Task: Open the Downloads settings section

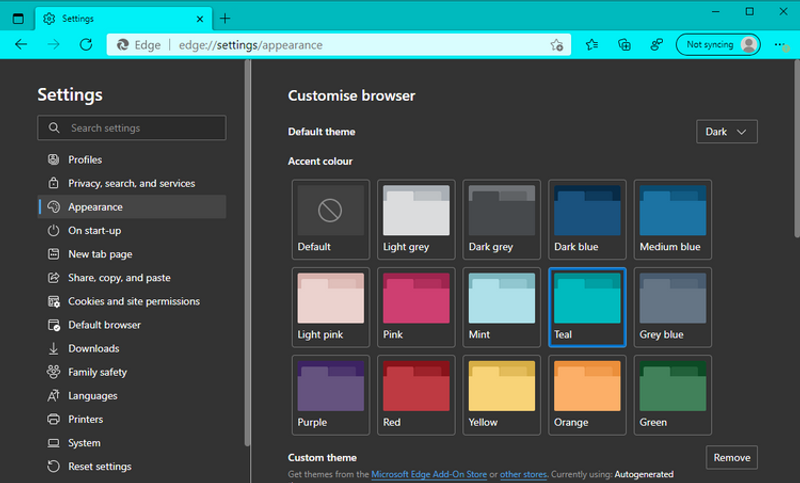Action: coord(93,348)
